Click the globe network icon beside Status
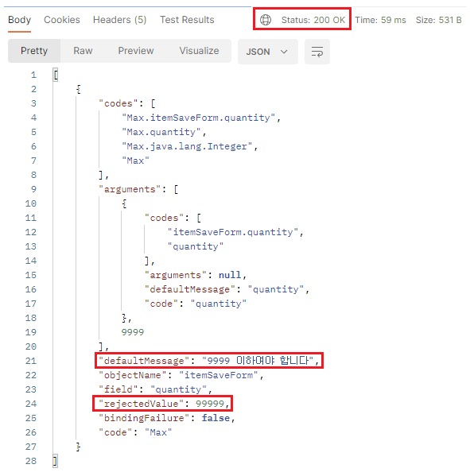 [266, 20]
